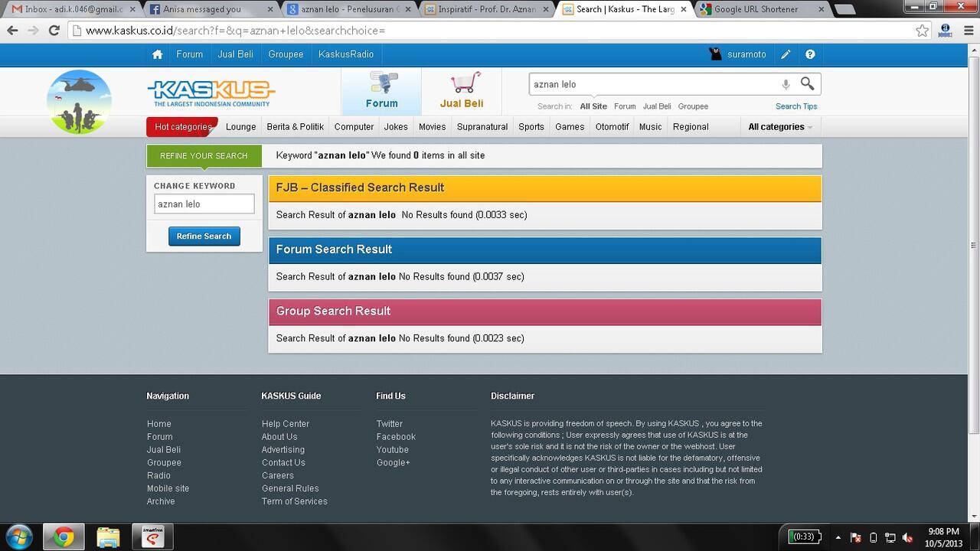Open the network tray icon
Viewport: 980px width, 551px height.
[x=890, y=537]
